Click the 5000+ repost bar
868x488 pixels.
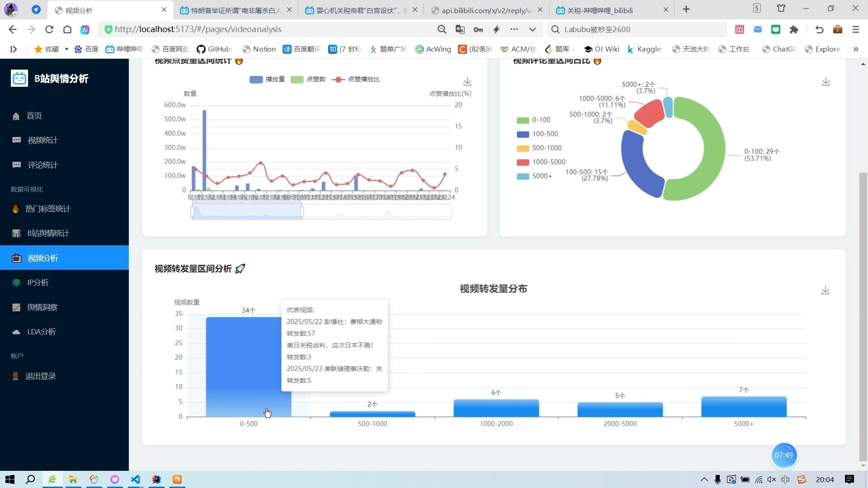744,407
